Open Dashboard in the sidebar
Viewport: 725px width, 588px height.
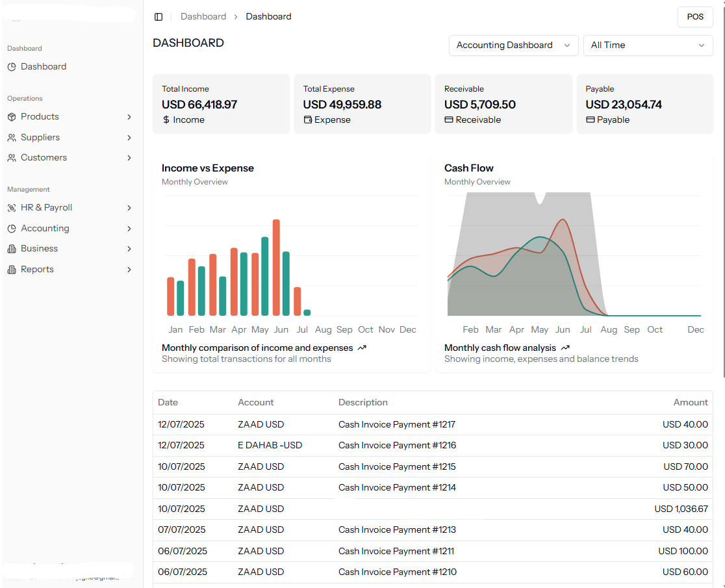coord(70,66)
